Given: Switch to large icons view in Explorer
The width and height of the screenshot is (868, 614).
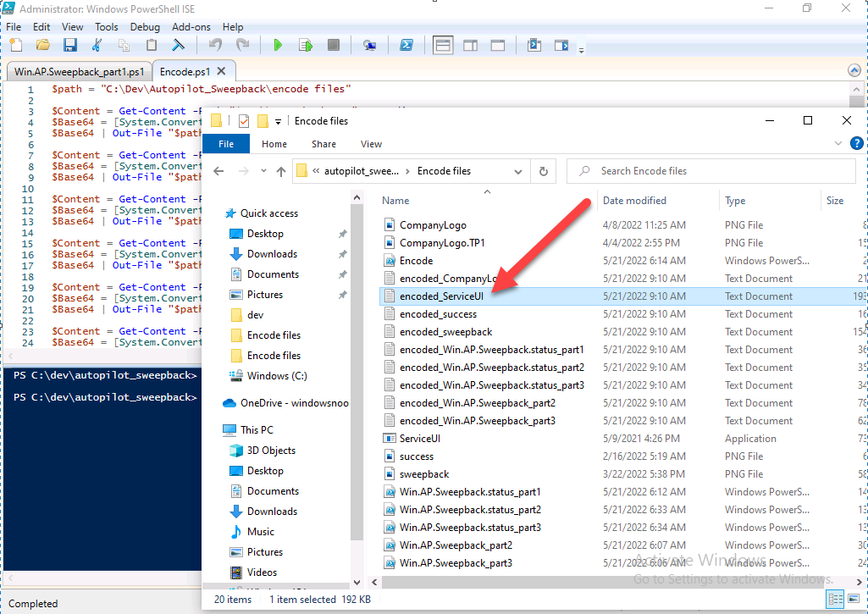Looking at the screenshot, I should coord(852,600).
